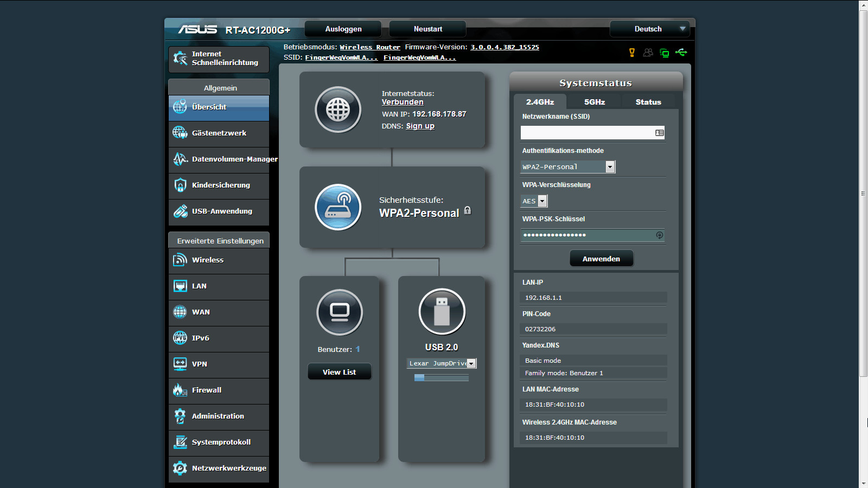Viewport: 868px width, 488px height.
Task: Switch to the 2.4GHz tab
Action: tap(540, 102)
